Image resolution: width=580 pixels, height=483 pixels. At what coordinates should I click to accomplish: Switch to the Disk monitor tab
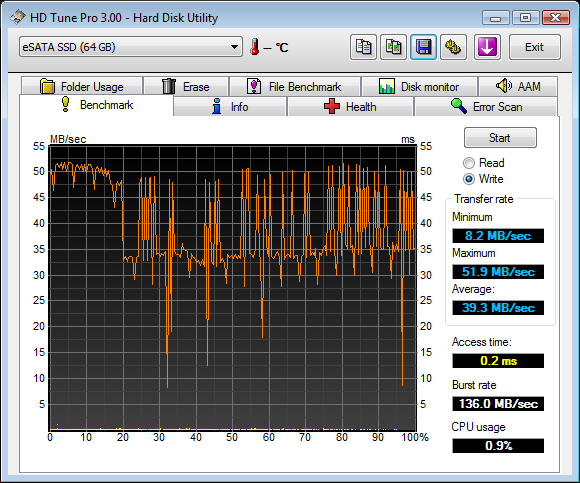click(419, 87)
